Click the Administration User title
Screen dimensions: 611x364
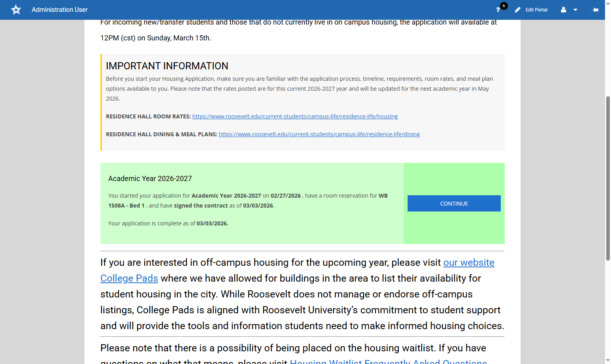pos(59,10)
